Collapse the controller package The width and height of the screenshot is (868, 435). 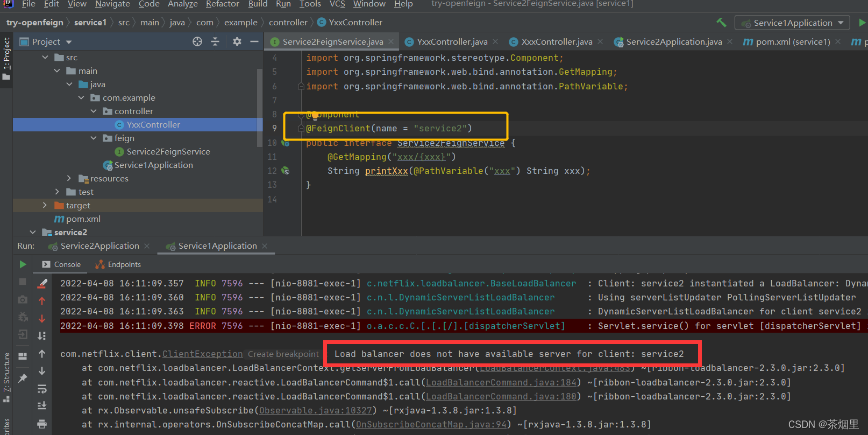click(x=94, y=111)
